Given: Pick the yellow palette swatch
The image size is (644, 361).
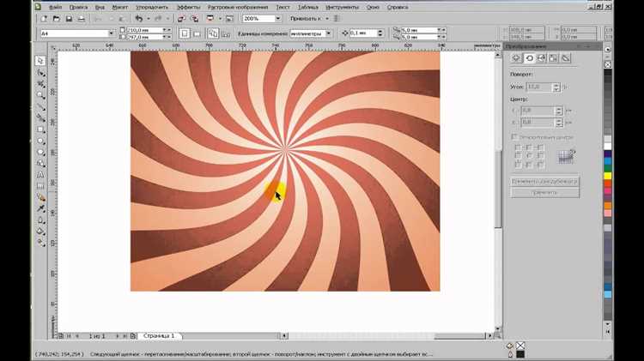Looking at the screenshot, I should [x=607, y=176].
